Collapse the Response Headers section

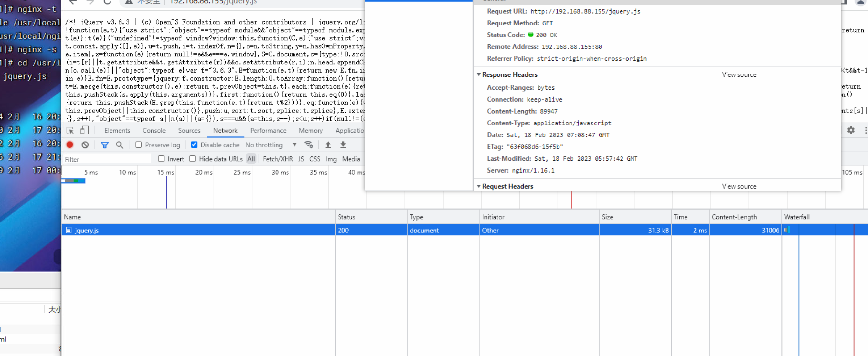pos(478,75)
